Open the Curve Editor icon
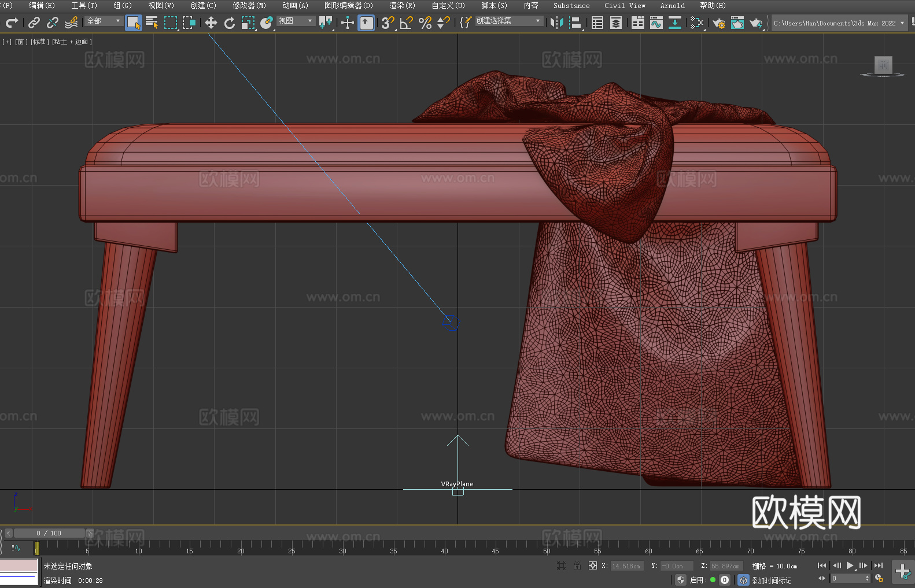915x588 pixels. pyautogui.click(x=656, y=23)
